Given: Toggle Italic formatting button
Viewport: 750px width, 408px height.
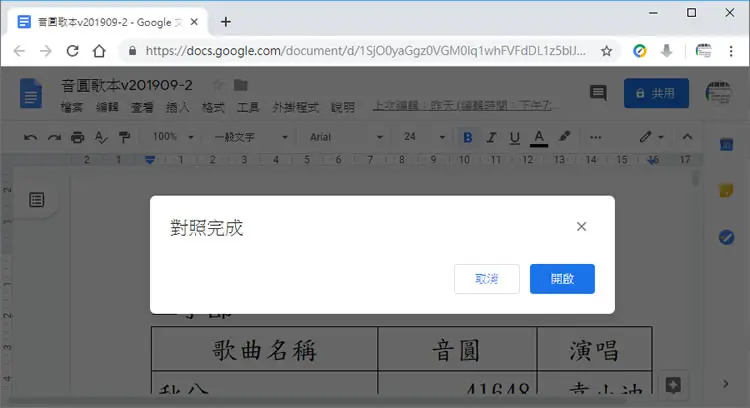Looking at the screenshot, I should (491, 137).
